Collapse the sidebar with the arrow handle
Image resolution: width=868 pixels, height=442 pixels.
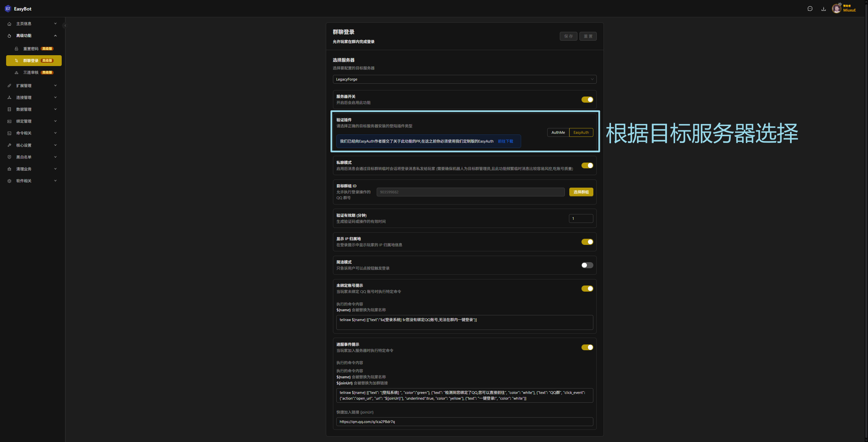[65, 25]
